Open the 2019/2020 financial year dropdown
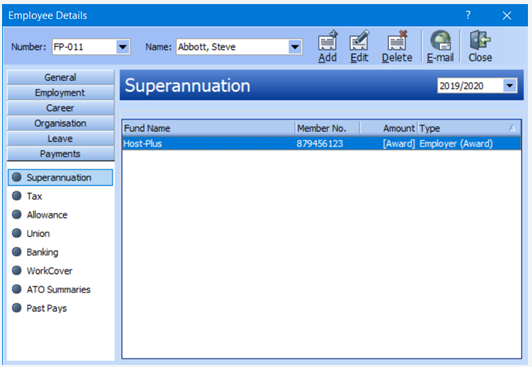Screen dimensions: 532x367 point(510,86)
